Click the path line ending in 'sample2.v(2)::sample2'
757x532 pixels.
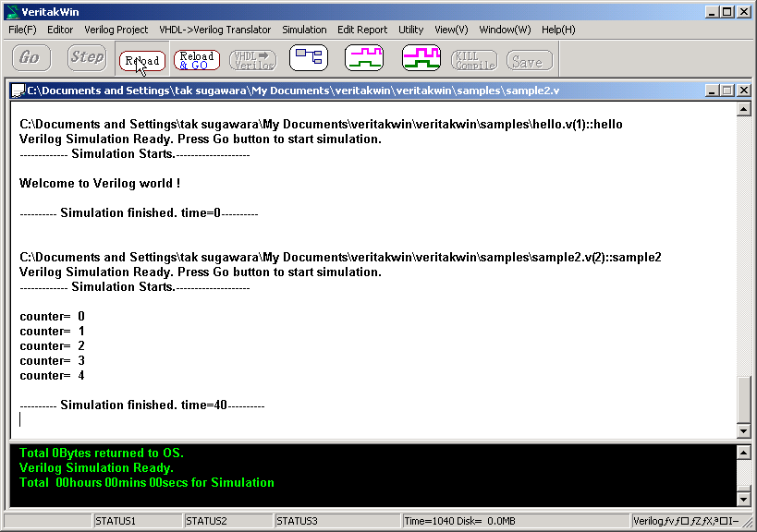[x=340, y=257]
